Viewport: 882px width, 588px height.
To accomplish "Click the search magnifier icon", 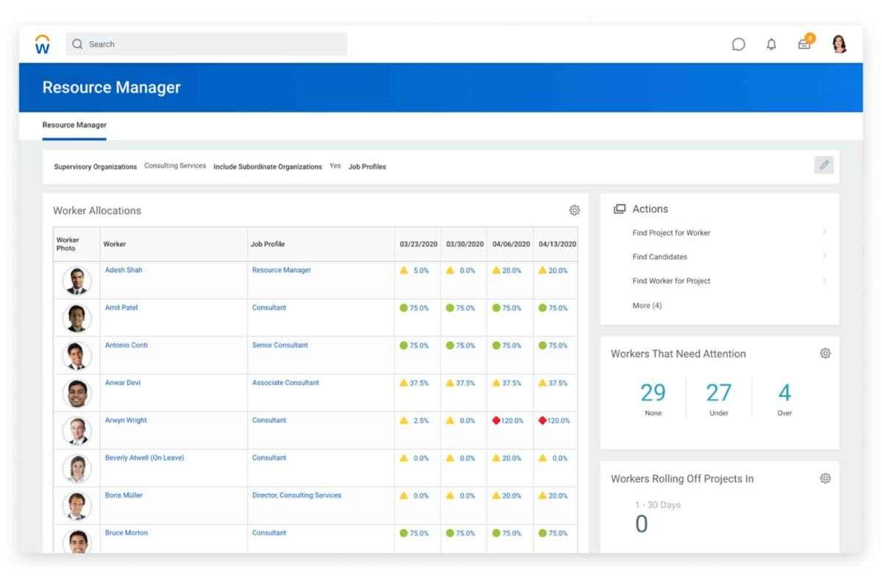I will point(77,44).
